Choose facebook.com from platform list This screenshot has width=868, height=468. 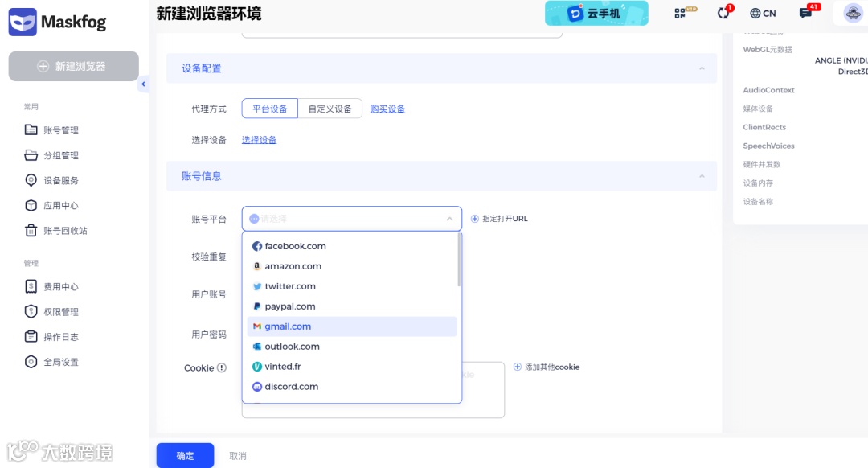click(x=351, y=246)
